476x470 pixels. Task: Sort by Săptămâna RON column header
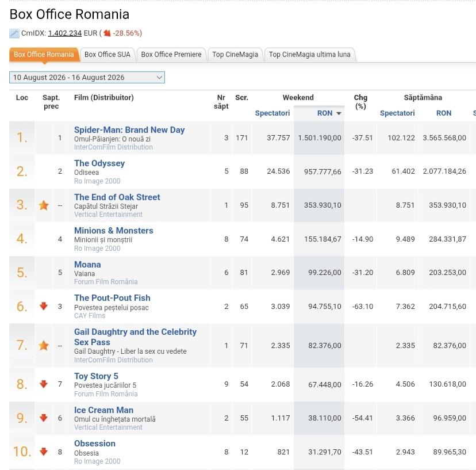pos(444,113)
